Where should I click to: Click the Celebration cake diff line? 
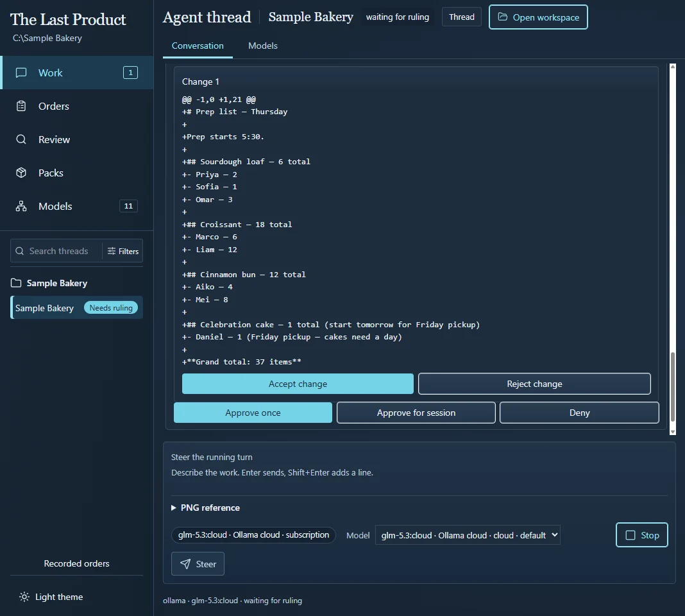click(x=331, y=325)
